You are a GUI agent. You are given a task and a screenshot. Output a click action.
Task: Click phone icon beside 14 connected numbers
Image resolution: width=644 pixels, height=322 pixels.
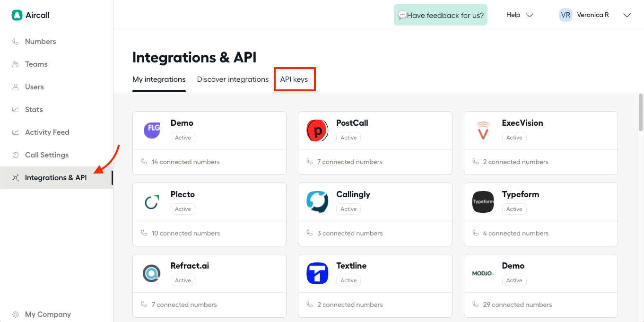click(144, 162)
